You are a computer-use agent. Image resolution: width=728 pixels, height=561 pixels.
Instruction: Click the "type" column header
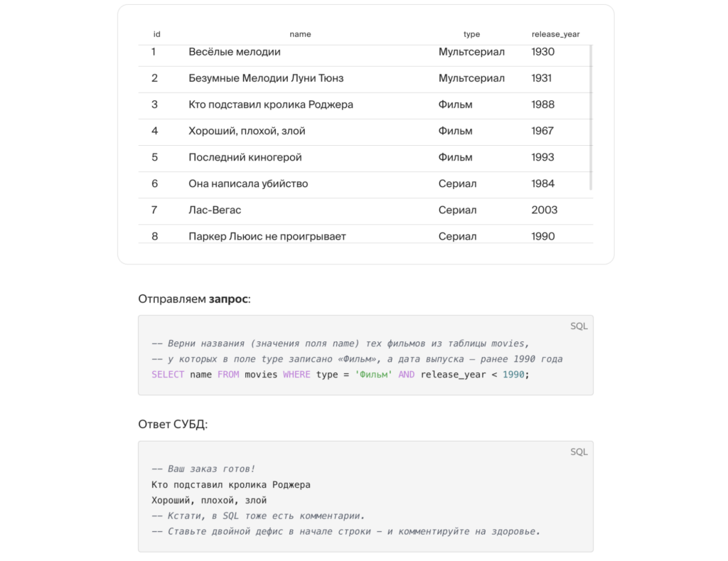click(471, 34)
